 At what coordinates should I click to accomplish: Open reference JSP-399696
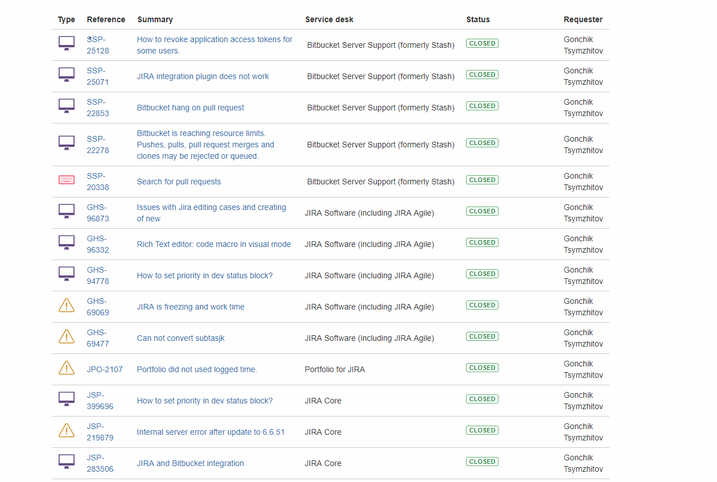[100, 401]
